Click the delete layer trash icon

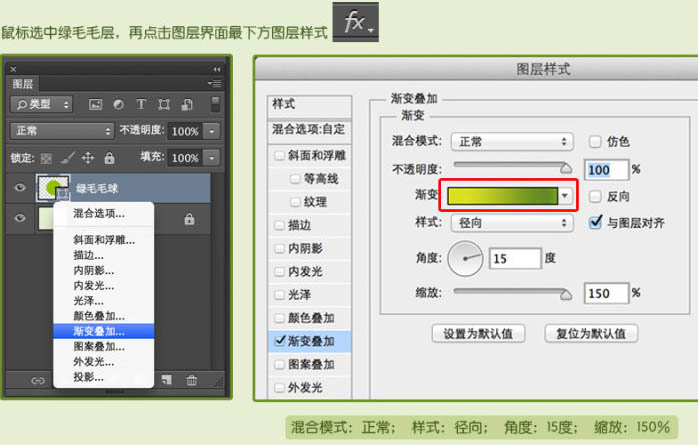(191, 380)
